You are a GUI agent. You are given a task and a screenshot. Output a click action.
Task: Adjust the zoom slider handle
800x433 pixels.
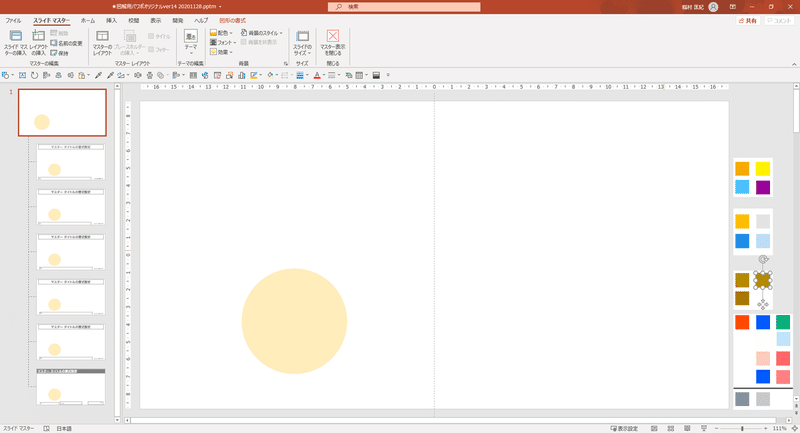[742, 428]
